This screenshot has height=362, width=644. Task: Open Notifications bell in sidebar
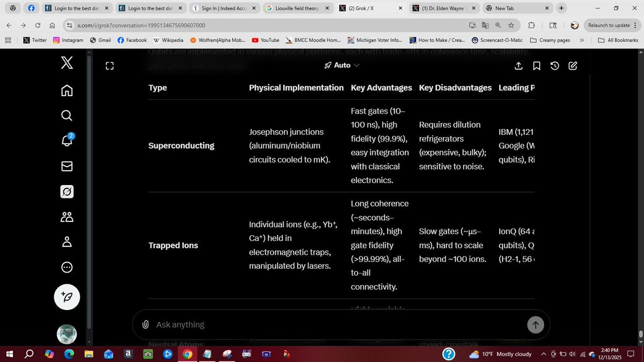point(67,141)
